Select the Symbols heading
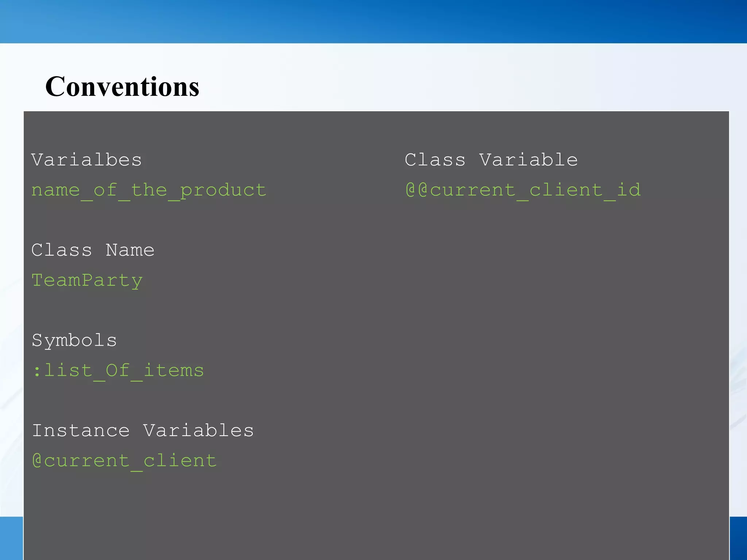747x560 pixels. click(74, 341)
